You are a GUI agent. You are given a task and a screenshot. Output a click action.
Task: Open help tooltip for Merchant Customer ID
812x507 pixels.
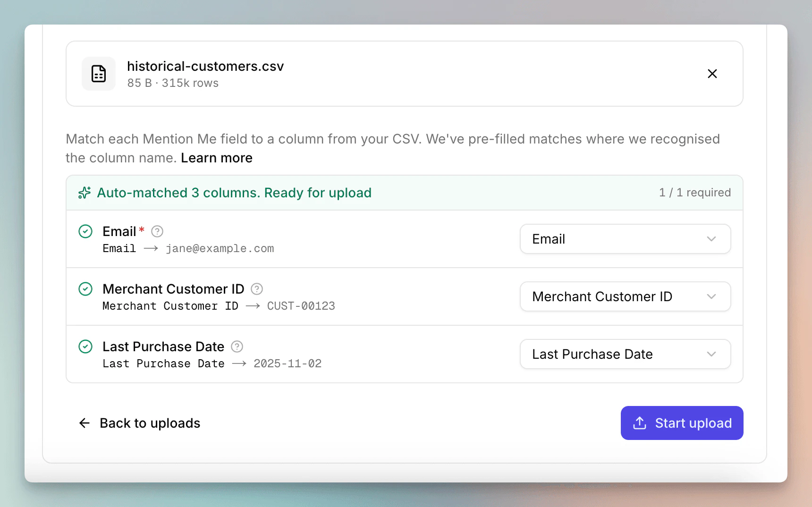pyautogui.click(x=257, y=289)
